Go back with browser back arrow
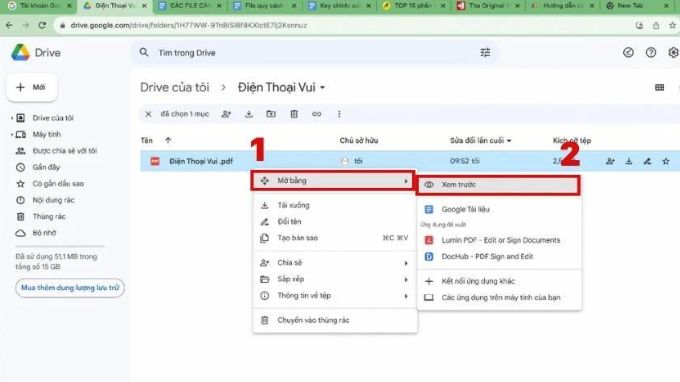 pos(10,25)
